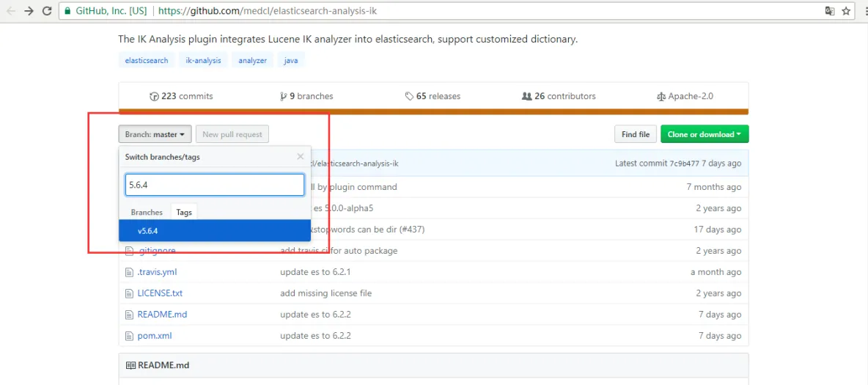Open commit "add missing license file"
The height and width of the screenshot is (385, 868).
click(326, 293)
